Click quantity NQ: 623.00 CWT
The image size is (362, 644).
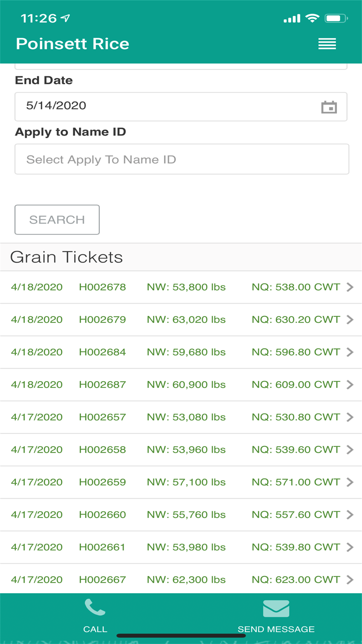296,580
